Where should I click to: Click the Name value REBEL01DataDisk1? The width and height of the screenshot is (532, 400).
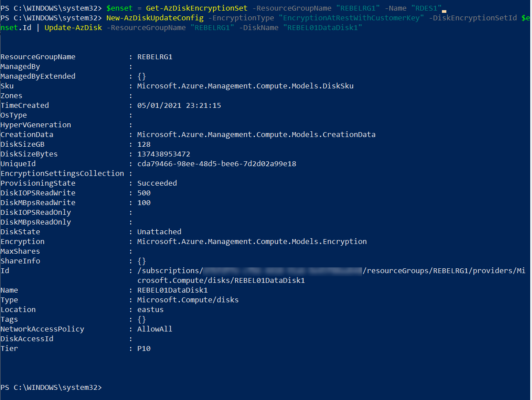[x=173, y=290]
